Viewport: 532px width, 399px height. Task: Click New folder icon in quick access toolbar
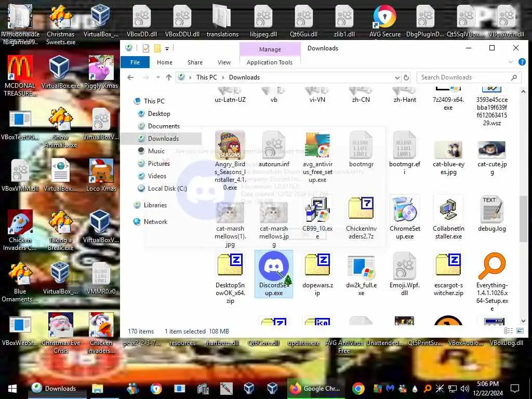(157, 48)
